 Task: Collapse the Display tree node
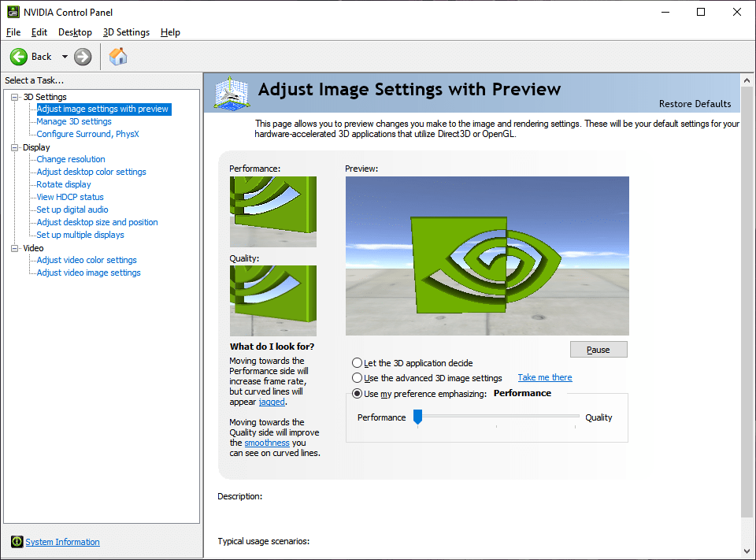[x=14, y=147]
